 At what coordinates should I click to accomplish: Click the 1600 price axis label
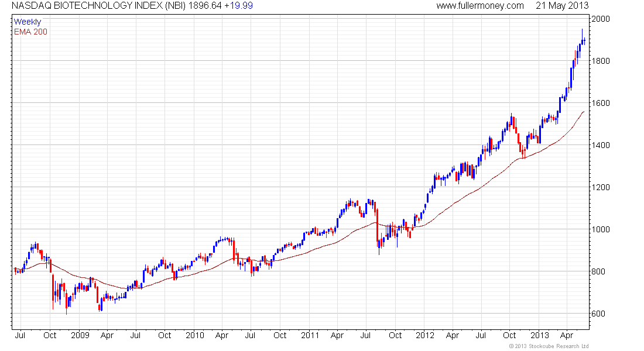[x=601, y=103]
